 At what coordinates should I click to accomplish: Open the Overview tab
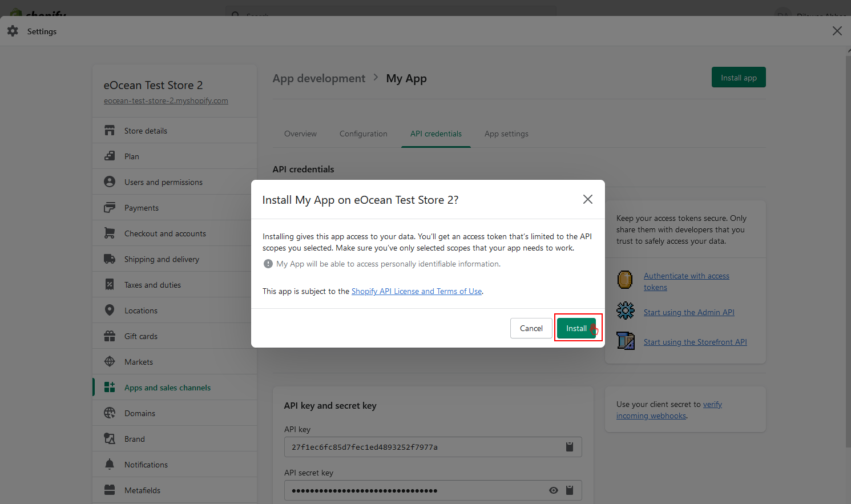click(300, 134)
